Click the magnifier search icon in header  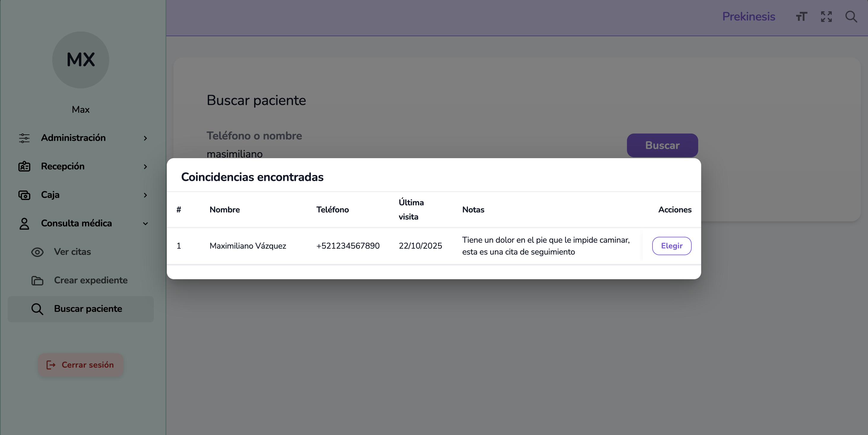coord(851,17)
